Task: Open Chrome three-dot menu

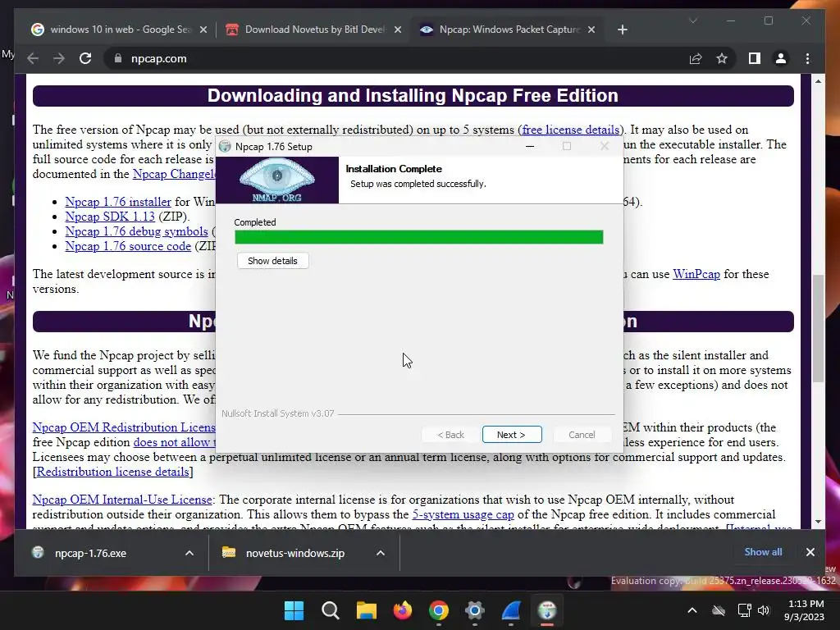Action: (x=807, y=58)
